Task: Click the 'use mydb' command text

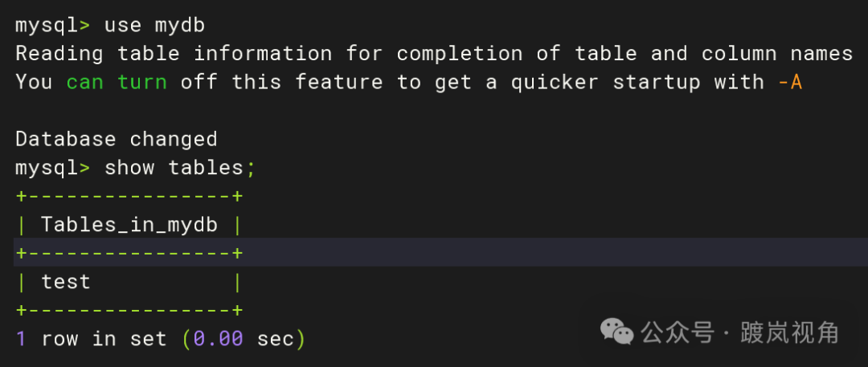Action: point(154,25)
